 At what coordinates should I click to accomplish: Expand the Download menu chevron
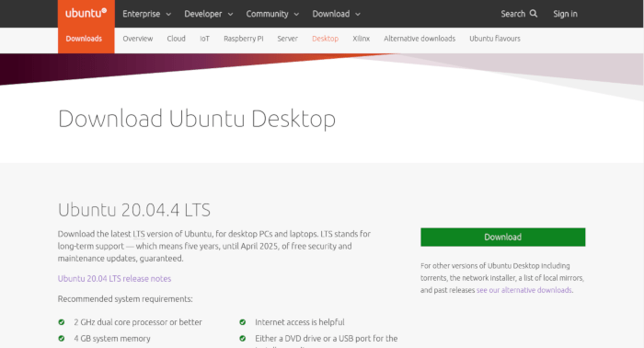pyautogui.click(x=358, y=15)
